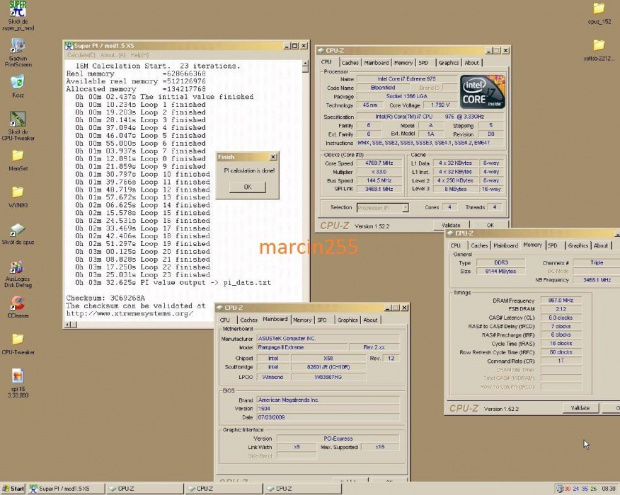Open the WINKI folder on desktop

point(18,196)
